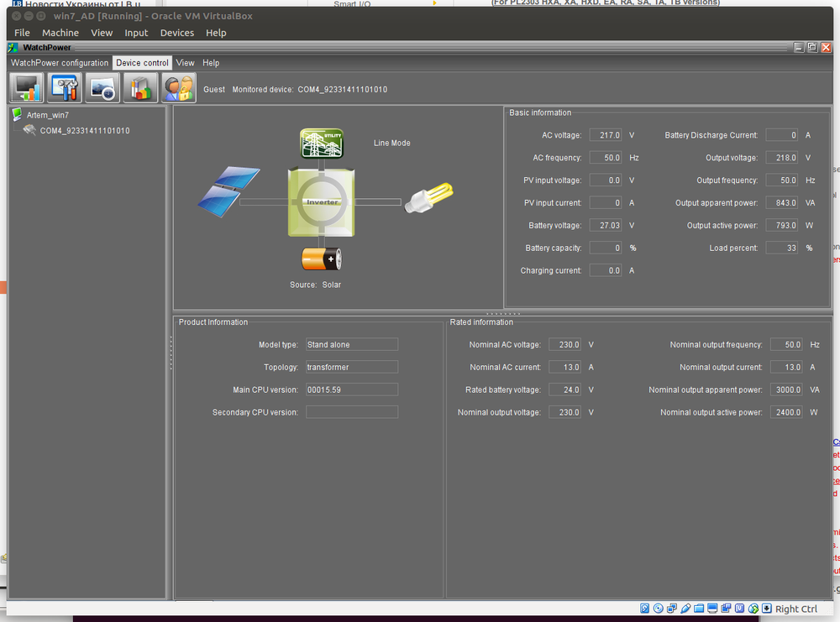Screen dimensions: 840x622
Task: Click the Inverter block in the diagram
Action: [322, 201]
